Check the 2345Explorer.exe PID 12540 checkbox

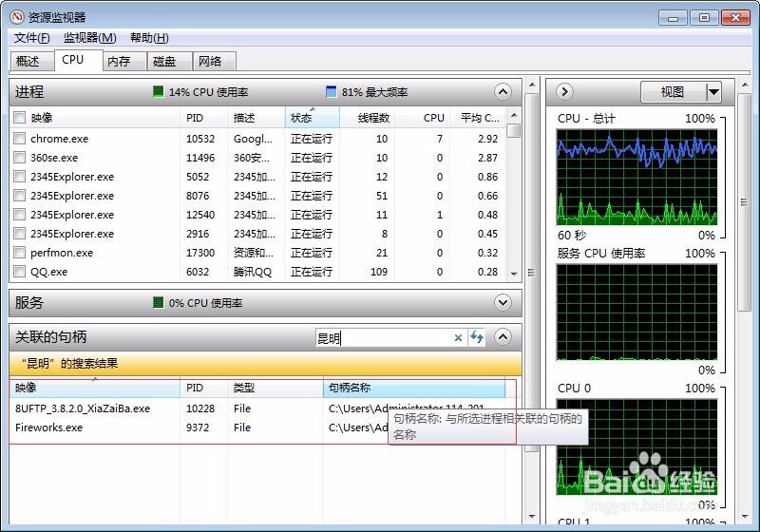tap(19, 214)
